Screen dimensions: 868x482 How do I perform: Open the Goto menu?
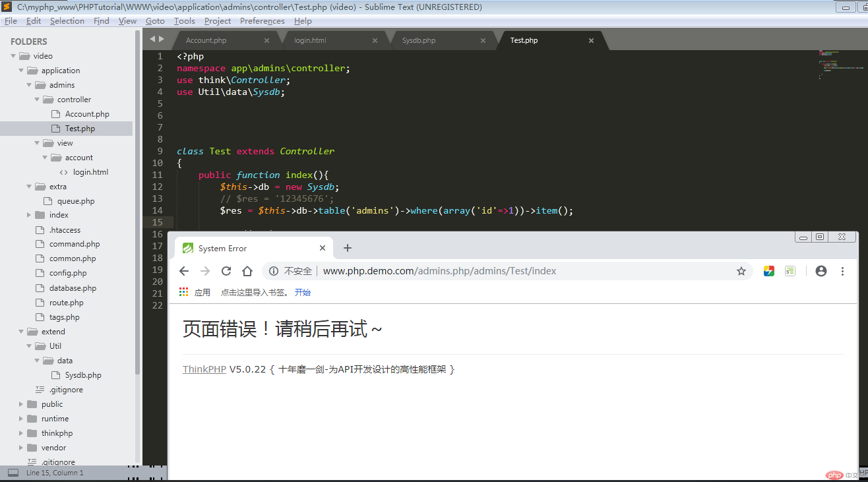pyautogui.click(x=155, y=21)
